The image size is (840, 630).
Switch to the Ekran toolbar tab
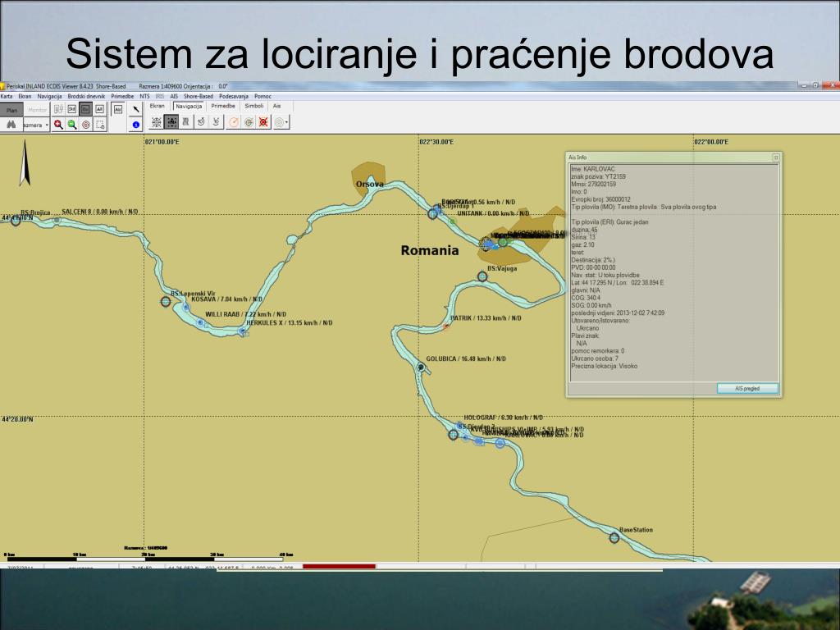157,106
